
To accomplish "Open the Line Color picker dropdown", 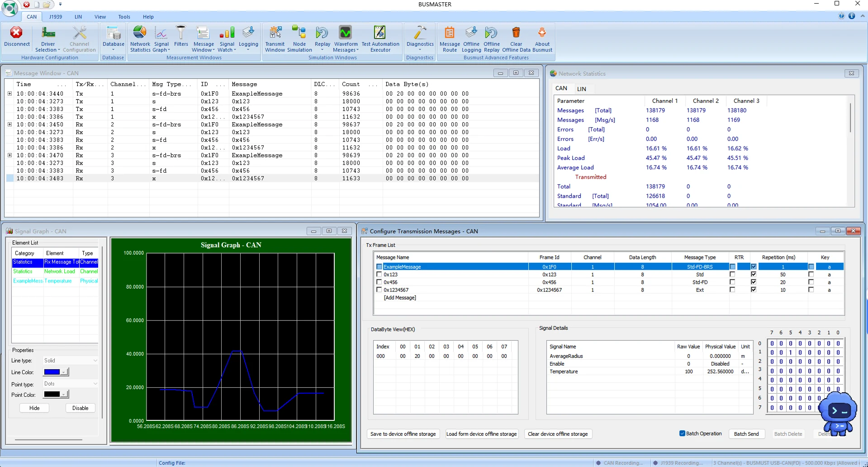I will point(64,372).
